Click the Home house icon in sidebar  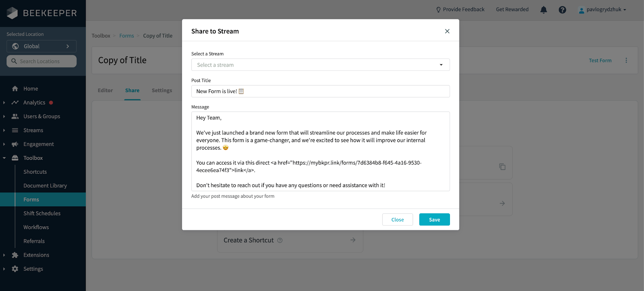coord(15,89)
